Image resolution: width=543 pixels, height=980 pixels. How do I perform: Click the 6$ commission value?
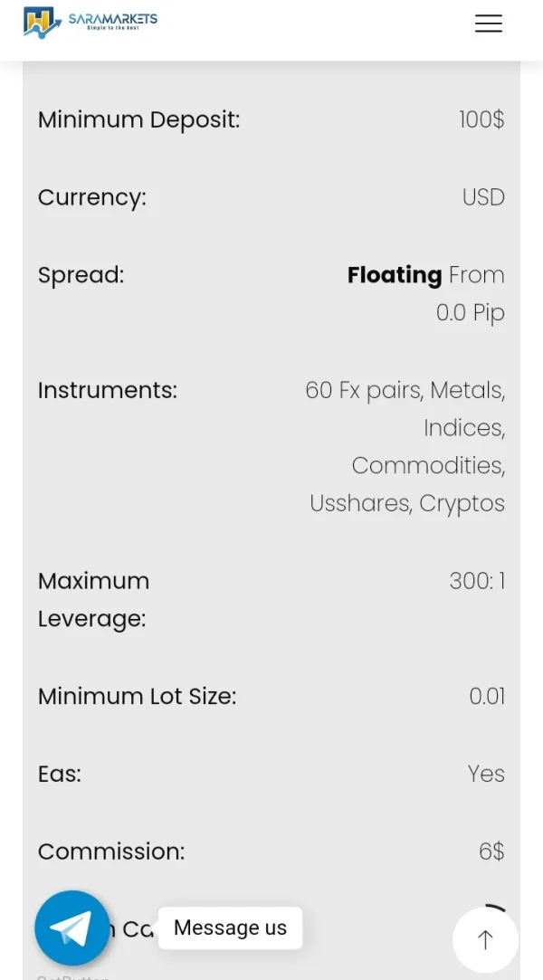(491, 852)
